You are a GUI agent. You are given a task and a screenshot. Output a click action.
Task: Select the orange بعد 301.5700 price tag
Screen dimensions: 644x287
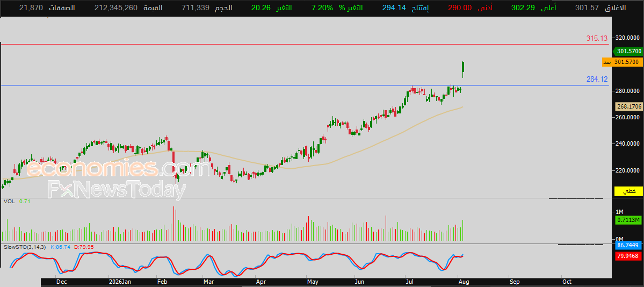(x=622, y=62)
